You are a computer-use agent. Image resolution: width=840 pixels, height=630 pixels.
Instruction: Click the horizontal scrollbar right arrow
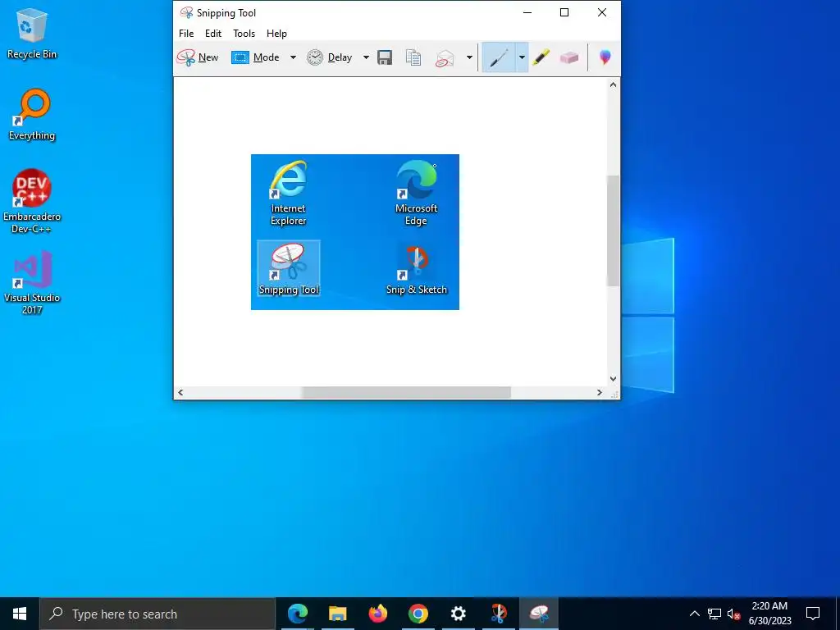click(x=600, y=393)
